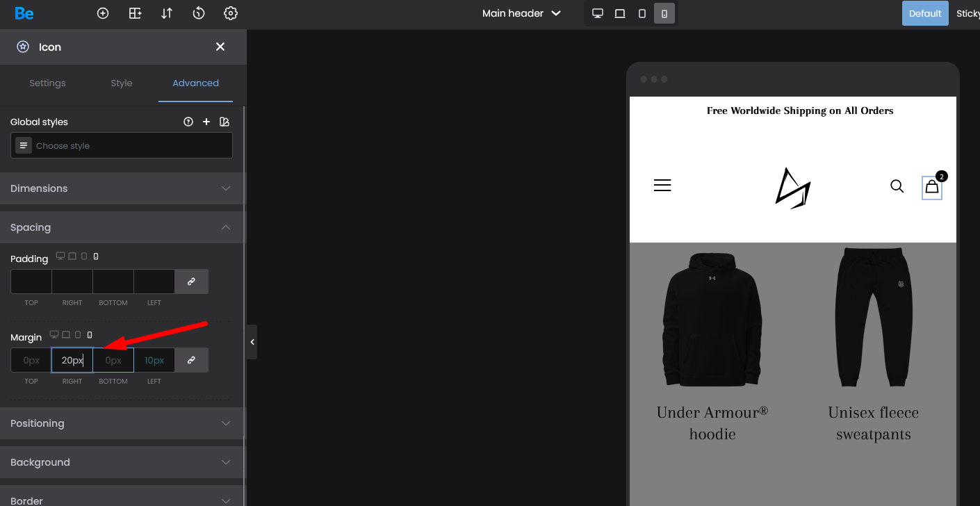Open the revisions history icon
Viewport: 980px width, 506px height.
point(199,13)
